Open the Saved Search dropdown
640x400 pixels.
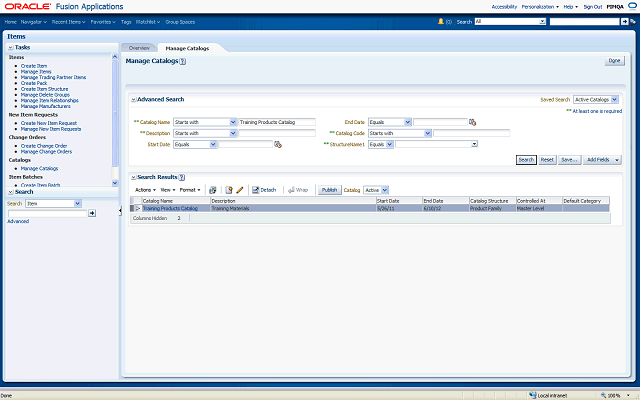click(x=596, y=100)
